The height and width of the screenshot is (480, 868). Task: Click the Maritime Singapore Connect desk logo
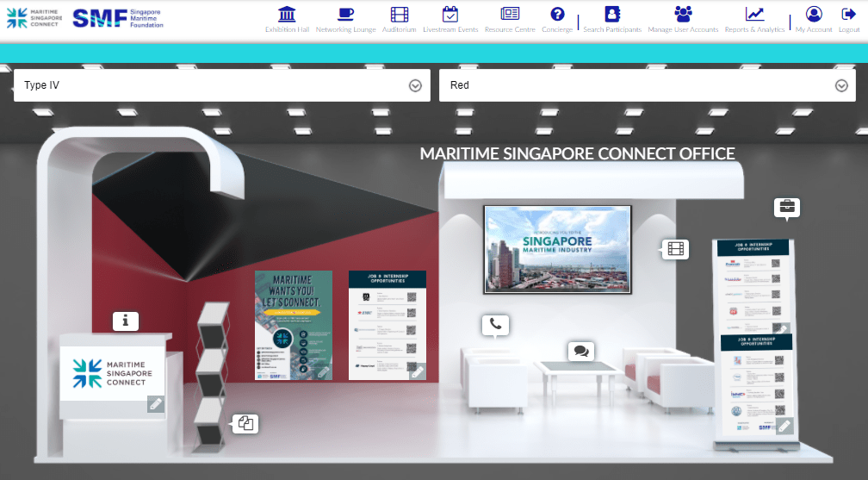(112, 373)
